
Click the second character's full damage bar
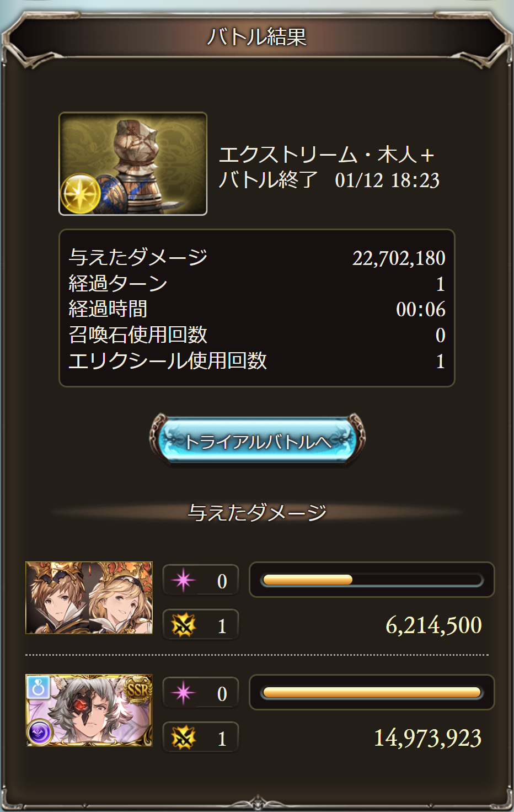pos(372,692)
